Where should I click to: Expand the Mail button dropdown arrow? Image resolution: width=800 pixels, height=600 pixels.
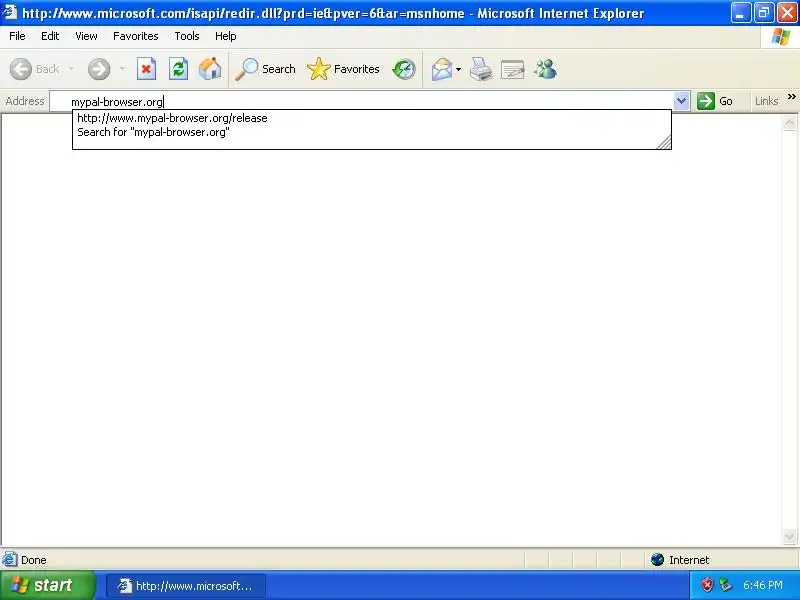click(459, 69)
